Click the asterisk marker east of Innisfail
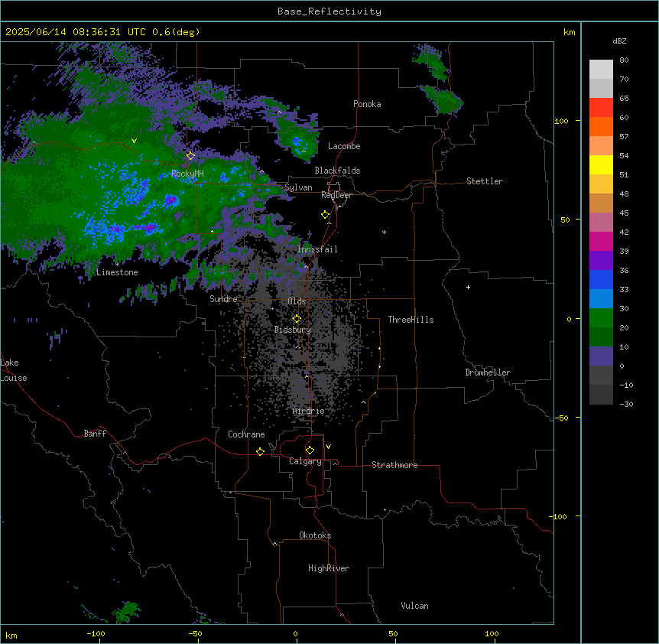659x644 pixels. tap(384, 232)
